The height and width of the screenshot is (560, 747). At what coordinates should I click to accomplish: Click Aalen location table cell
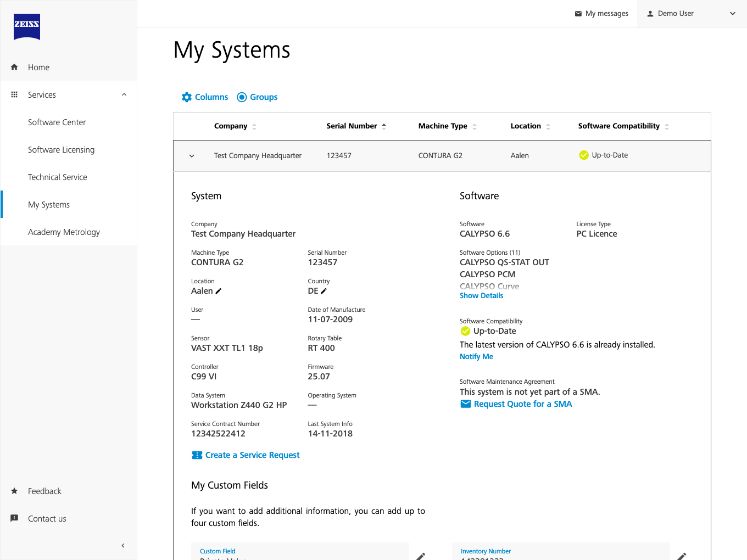(520, 156)
